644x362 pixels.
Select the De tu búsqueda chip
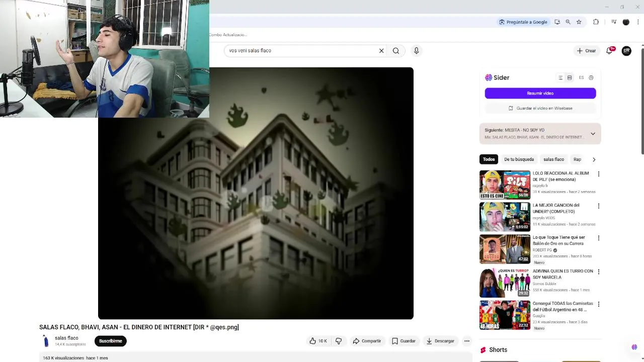click(x=519, y=159)
